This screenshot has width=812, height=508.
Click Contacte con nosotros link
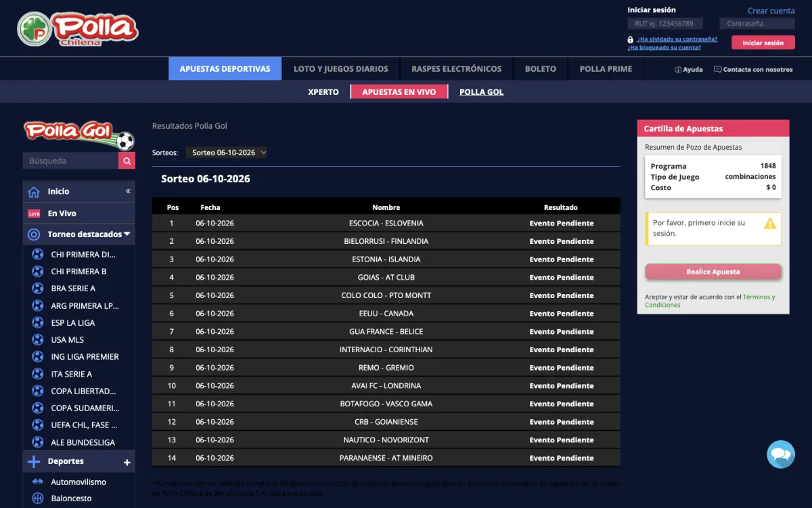point(754,69)
